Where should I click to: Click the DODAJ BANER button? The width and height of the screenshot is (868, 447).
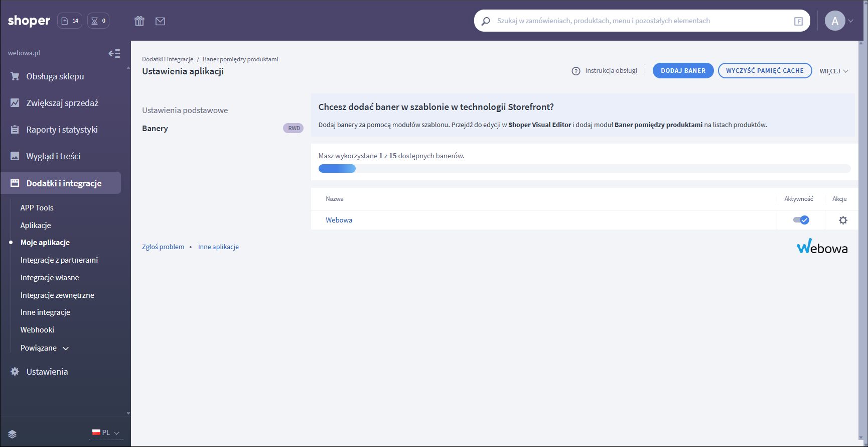[683, 71]
